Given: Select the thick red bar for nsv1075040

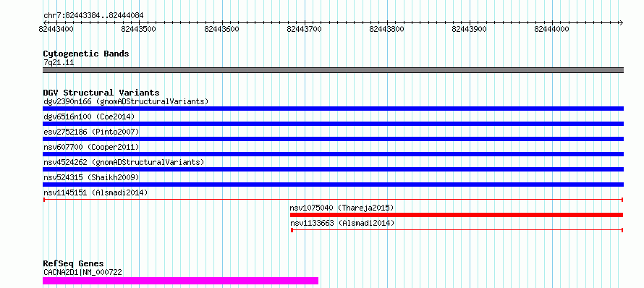Looking at the screenshot, I should tap(457, 215).
